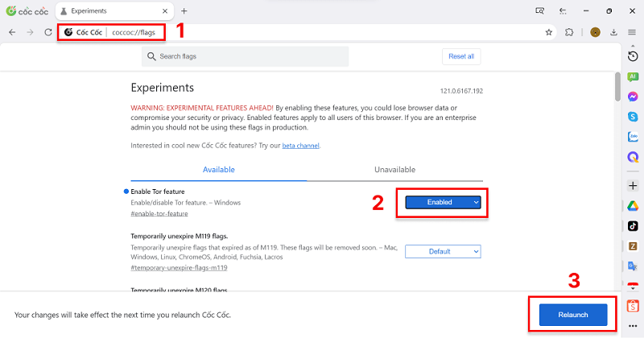The width and height of the screenshot is (644, 338).
Task: Click the page's vertical scrollbar thumb
Action: 617,87
